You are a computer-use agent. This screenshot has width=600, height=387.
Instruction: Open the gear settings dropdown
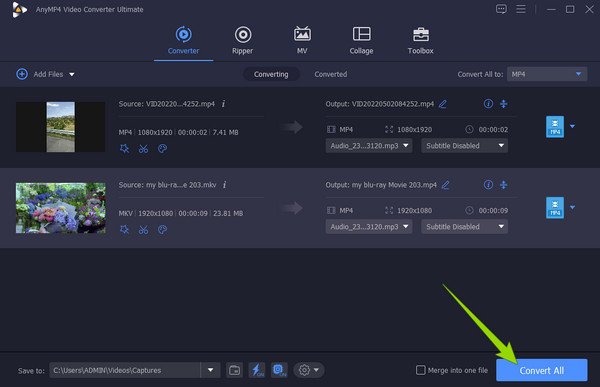pyautogui.click(x=309, y=370)
